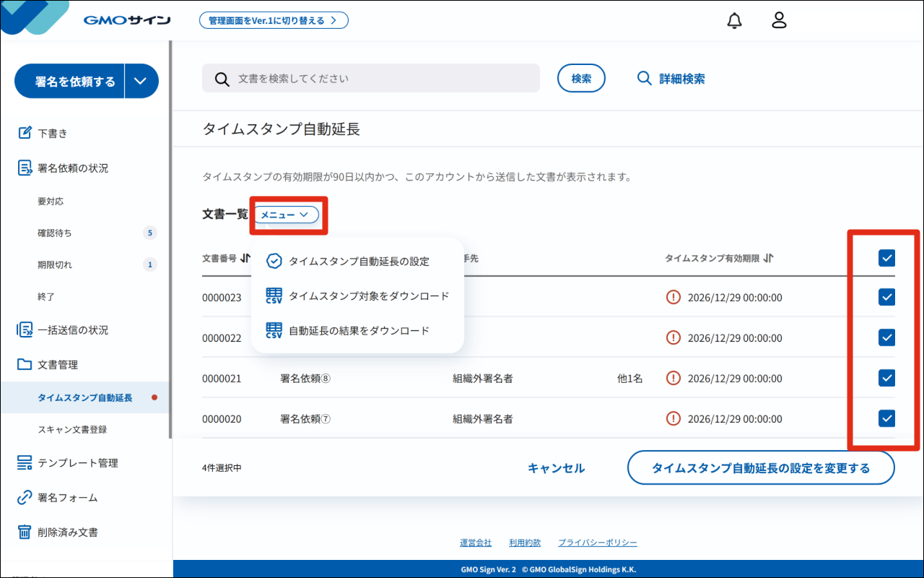Focus the 文書を検索してください search field

tap(371, 78)
